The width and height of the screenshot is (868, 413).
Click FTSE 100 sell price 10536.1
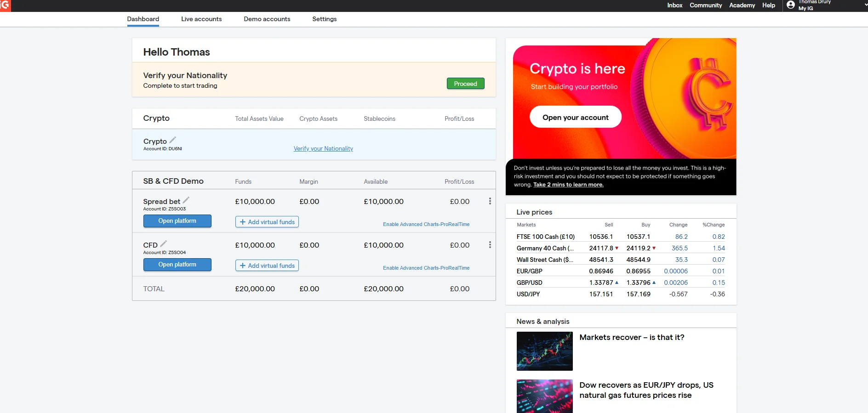pos(601,237)
